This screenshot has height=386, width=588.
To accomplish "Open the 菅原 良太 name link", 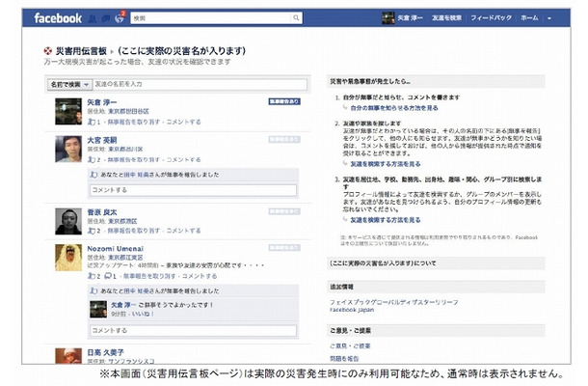I will (101, 212).
